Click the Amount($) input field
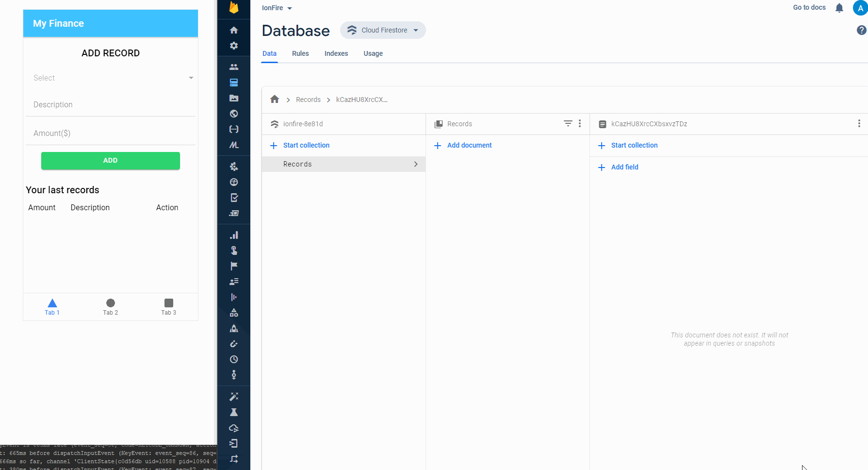This screenshot has height=470, width=868. click(111, 133)
